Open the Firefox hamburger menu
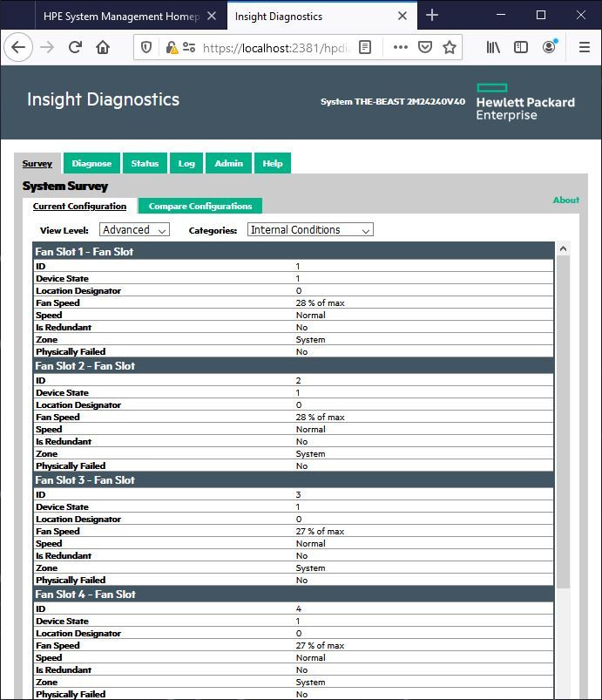 coord(585,47)
